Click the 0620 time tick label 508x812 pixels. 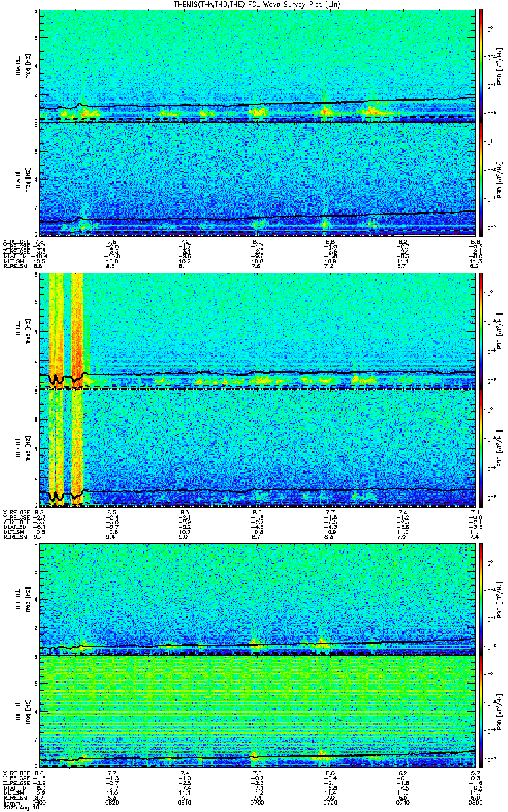click(112, 803)
